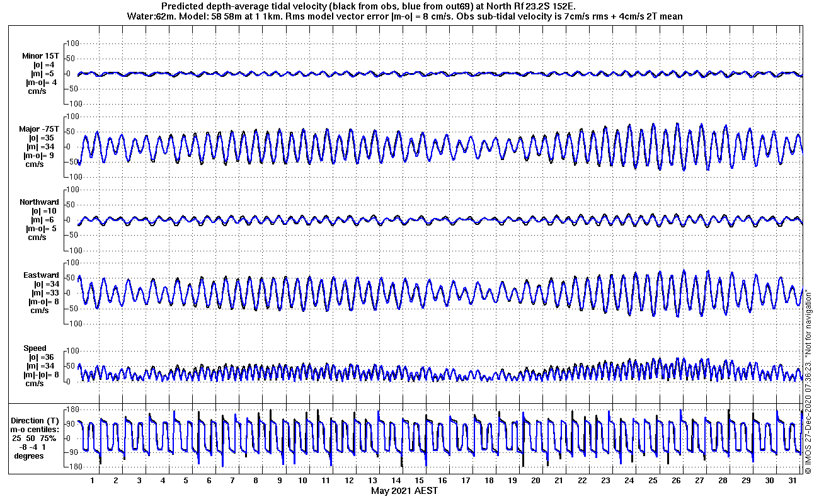Click day '22' on the date axis

(582, 481)
